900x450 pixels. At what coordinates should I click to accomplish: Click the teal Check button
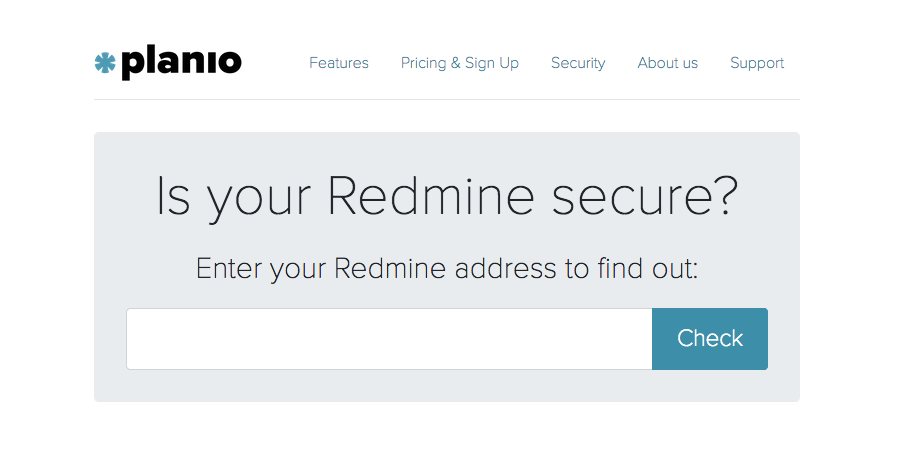710,339
